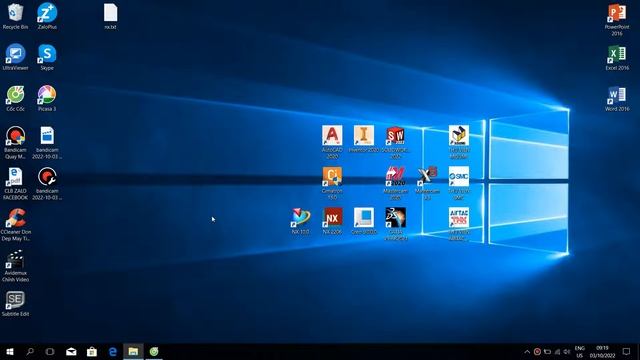Select the CLB ZALO FACEBOOK pdf shortcut

pos(16,184)
